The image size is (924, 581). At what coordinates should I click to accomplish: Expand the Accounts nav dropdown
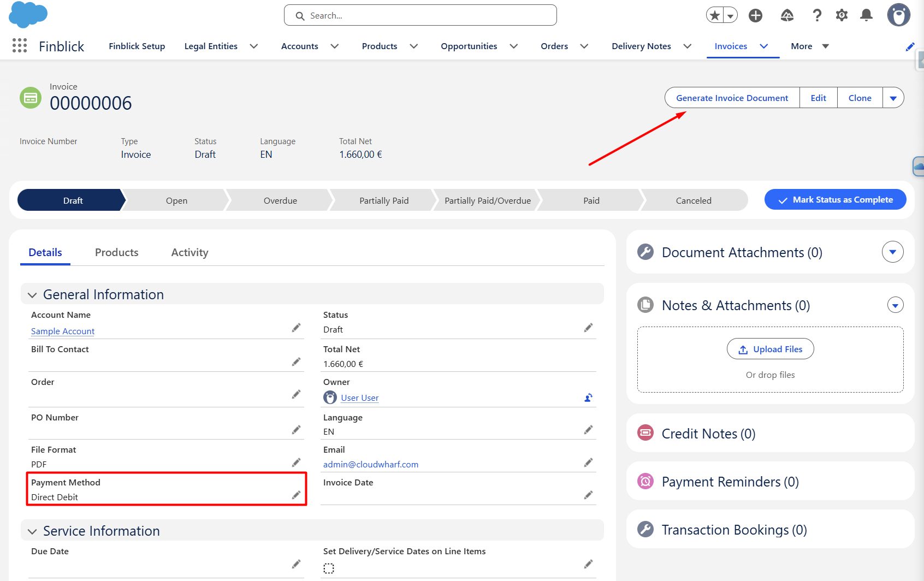click(335, 46)
